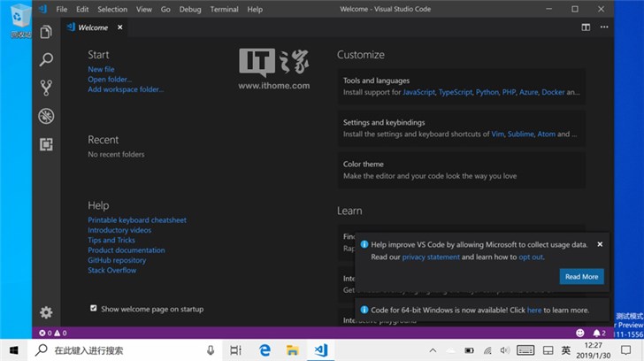Open the Help menu
Screen dimensions: 644x361
pyautogui.click(x=255, y=9)
